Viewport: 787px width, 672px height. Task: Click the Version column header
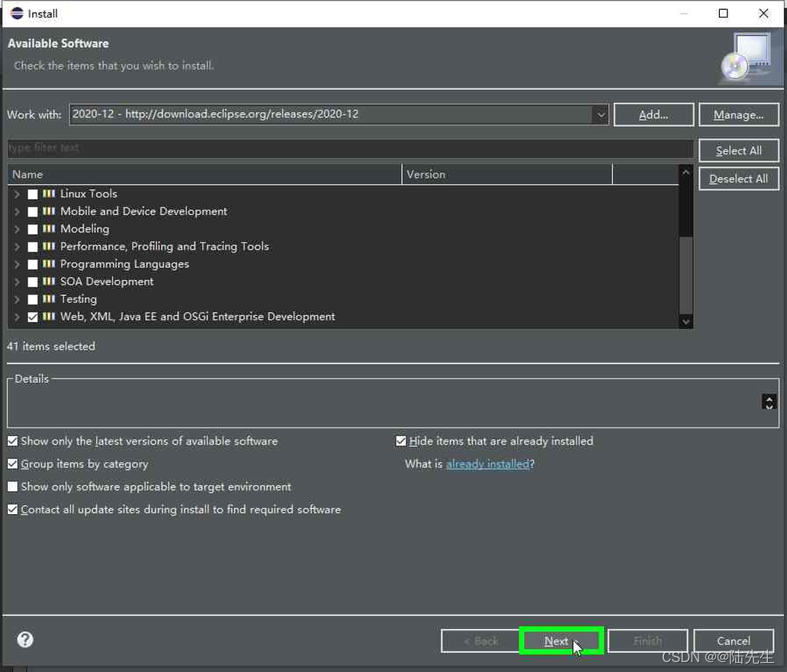tap(426, 174)
